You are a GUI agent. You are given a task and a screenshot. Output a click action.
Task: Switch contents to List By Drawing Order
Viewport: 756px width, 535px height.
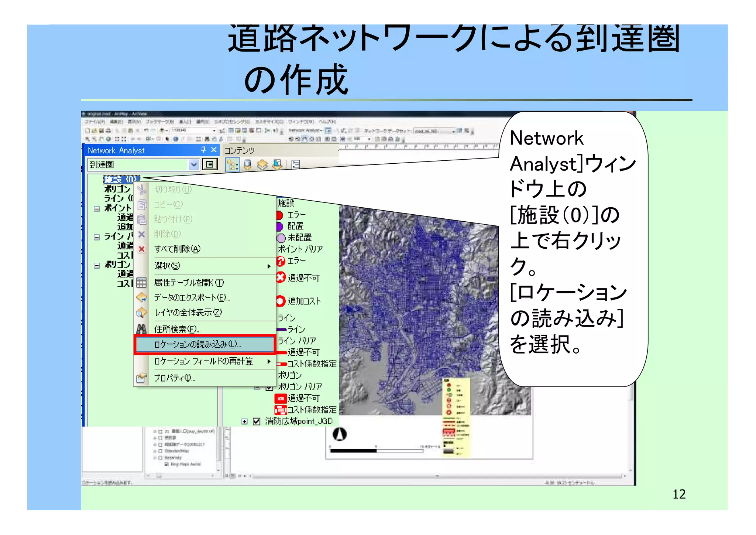click(232, 165)
